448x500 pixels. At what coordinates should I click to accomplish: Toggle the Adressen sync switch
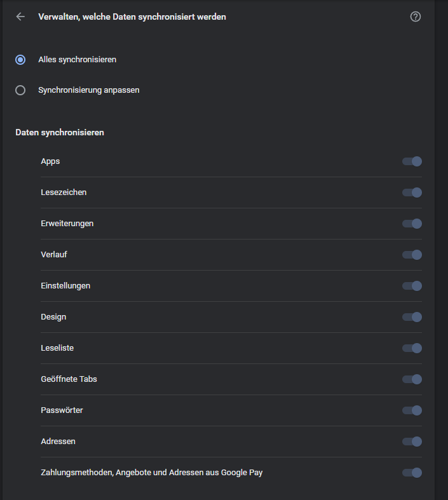412,442
